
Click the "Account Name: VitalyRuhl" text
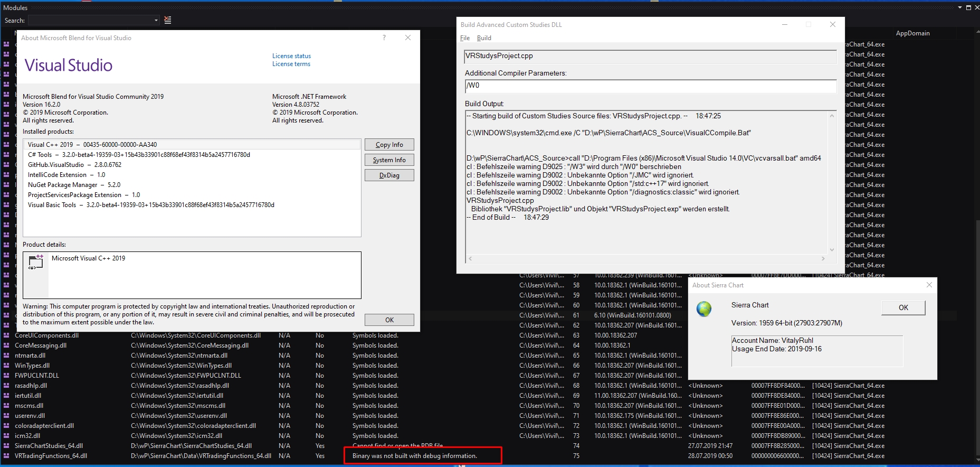click(773, 340)
